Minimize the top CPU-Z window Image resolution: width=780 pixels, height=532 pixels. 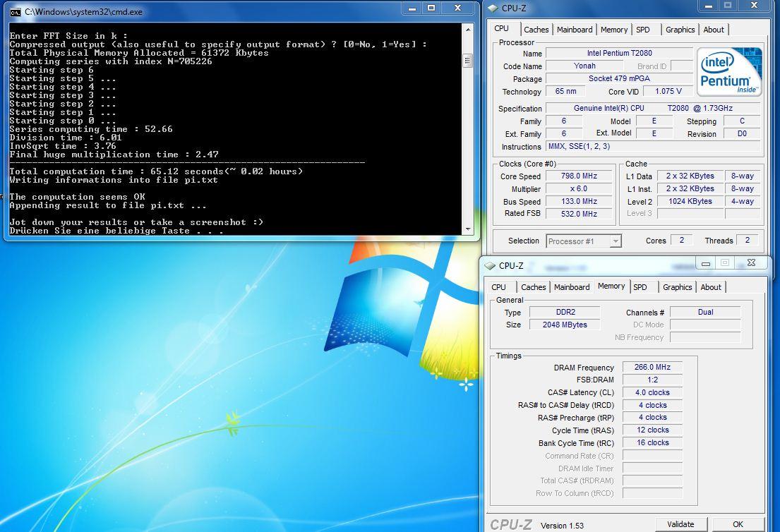pyautogui.click(x=709, y=6)
